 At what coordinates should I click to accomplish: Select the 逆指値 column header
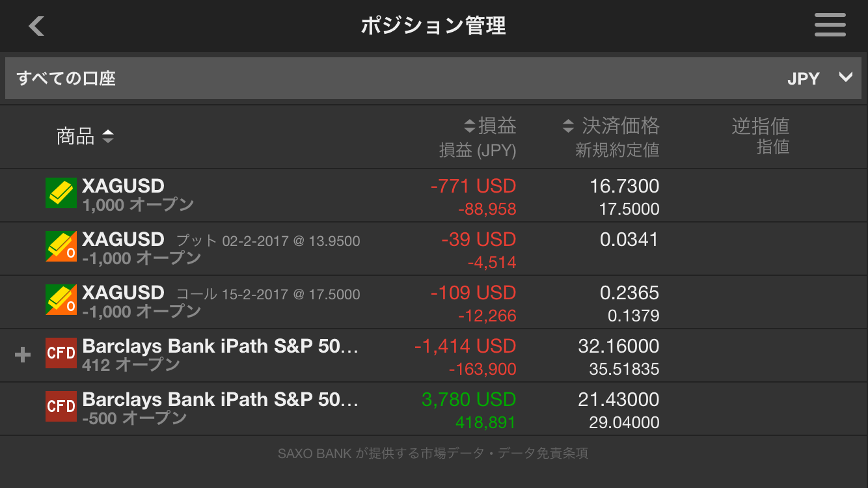coord(760,126)
